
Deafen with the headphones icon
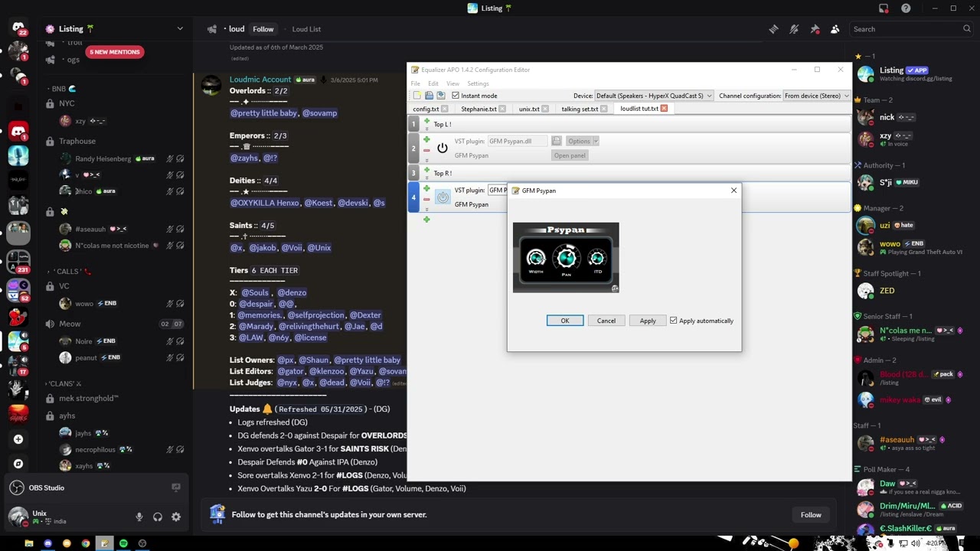click(x=158, y=517)
